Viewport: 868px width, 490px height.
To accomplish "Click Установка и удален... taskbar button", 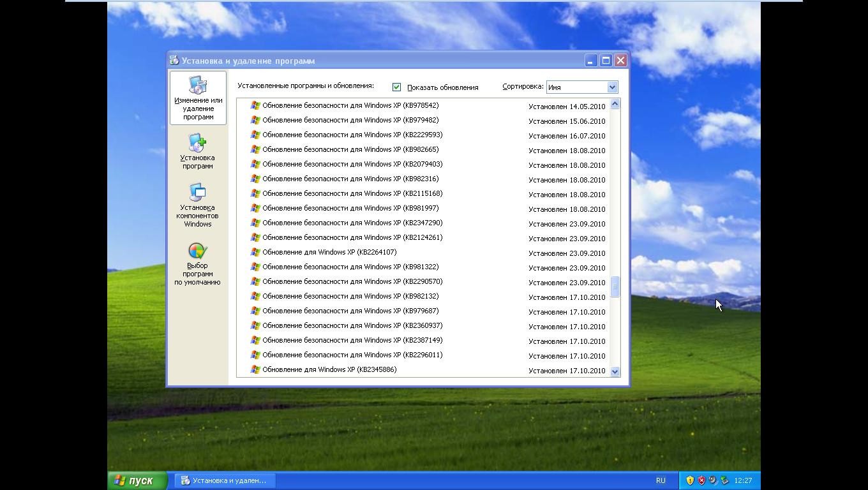I will click(224, 480).
